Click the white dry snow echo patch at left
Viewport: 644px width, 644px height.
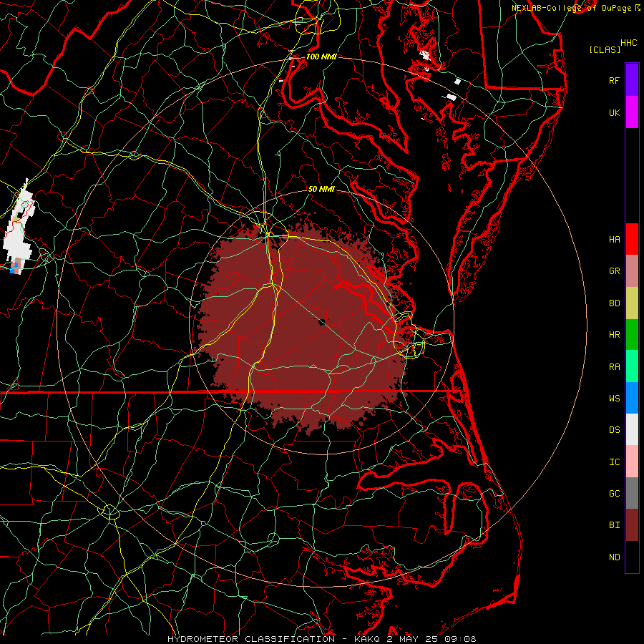(19, 226)
